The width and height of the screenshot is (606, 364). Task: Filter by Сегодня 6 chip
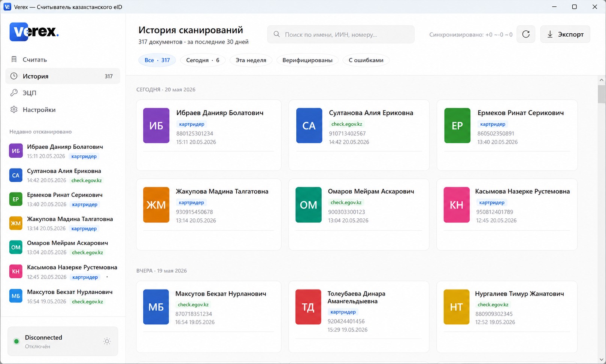(203, 60)
